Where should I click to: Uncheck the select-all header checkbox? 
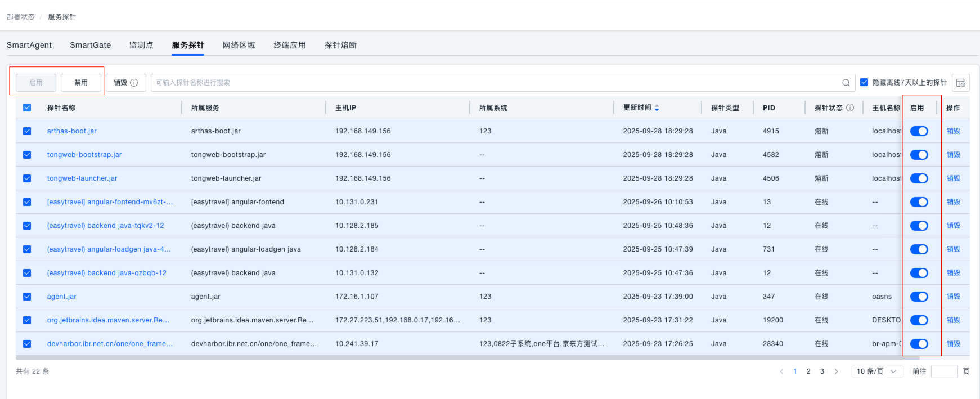pyautogui.click(x=27, y=107)
